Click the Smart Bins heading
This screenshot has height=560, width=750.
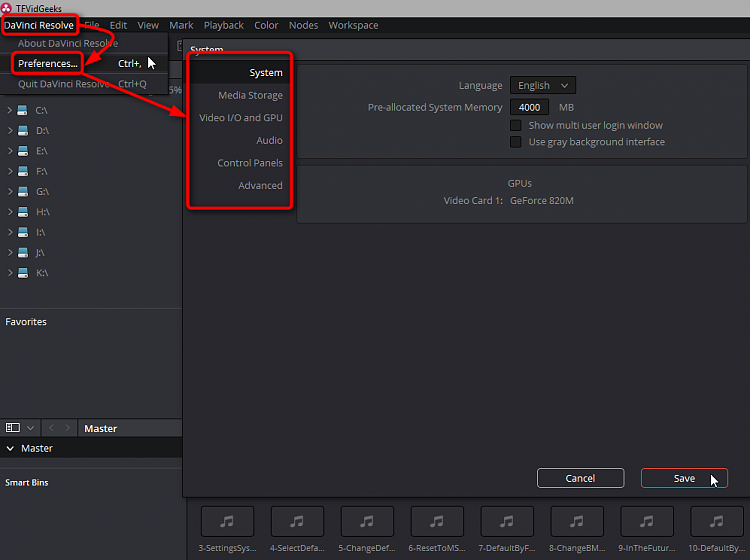point(27,483)
